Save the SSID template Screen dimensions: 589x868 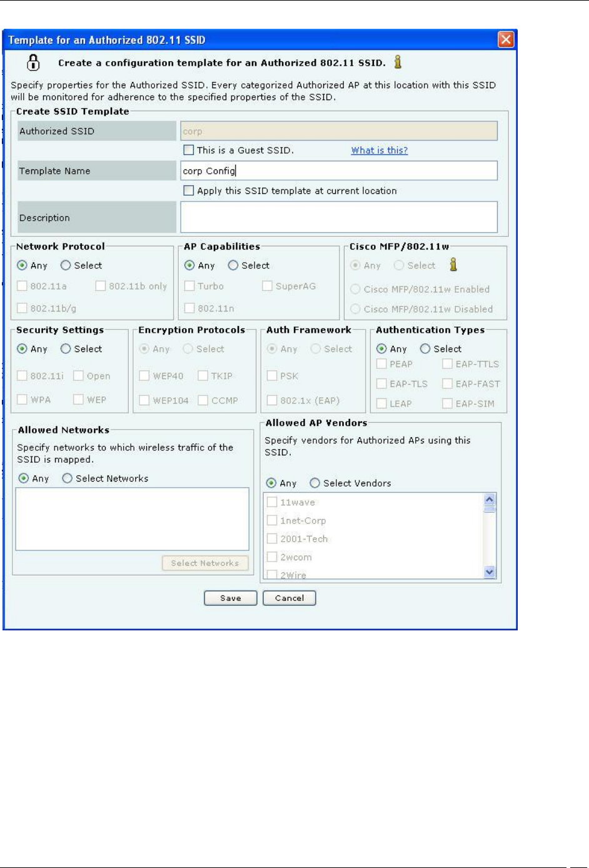231,598
